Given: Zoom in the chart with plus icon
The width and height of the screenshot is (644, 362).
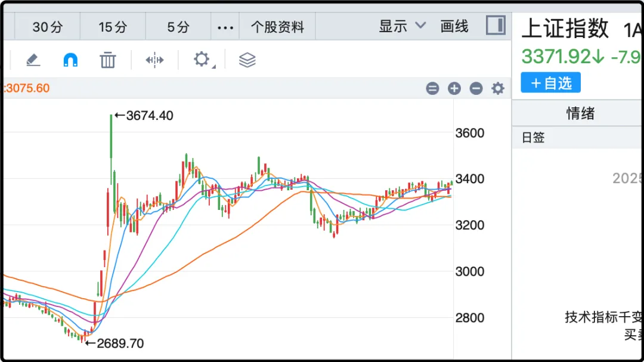Looking at the screenshot, I should tap(454, 89).
